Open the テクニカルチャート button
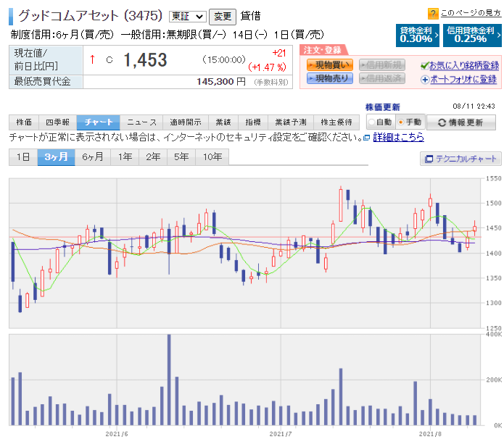Screen dimensions: 504x439 460,159
